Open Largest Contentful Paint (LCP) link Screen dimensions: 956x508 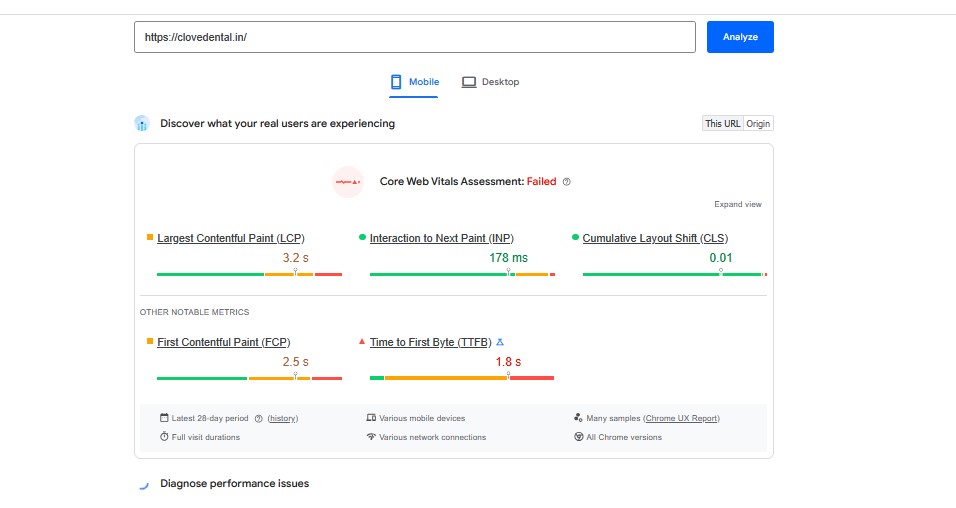(230, 238)
